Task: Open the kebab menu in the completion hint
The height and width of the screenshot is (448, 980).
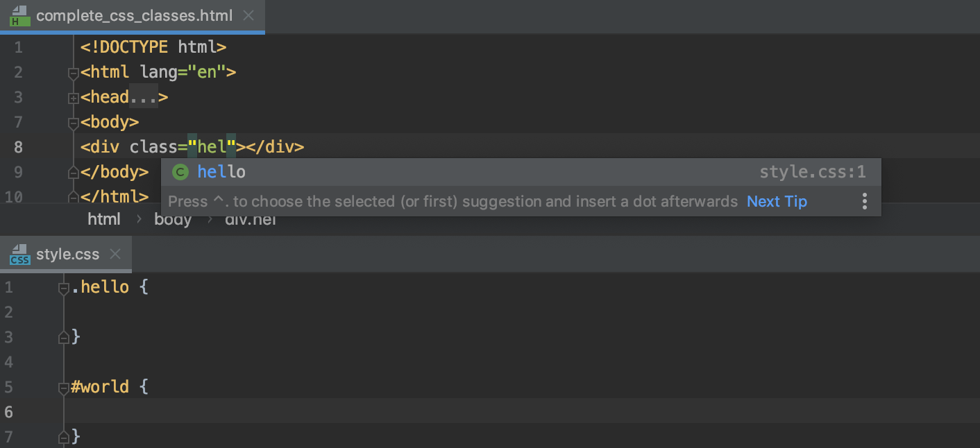Action: pos(865,201)
